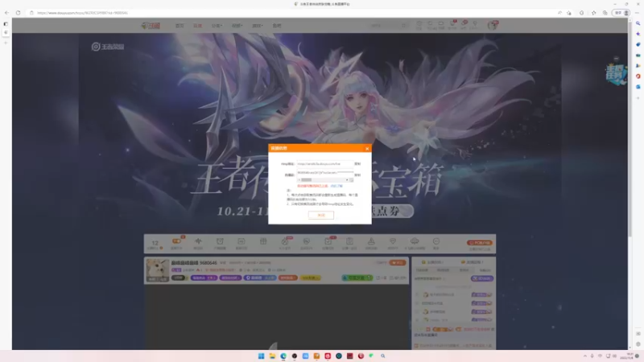Viewport: 644px width, 362px height.
Task: Click the waveform icon in room toolbar
Action: tap(198, 243)
